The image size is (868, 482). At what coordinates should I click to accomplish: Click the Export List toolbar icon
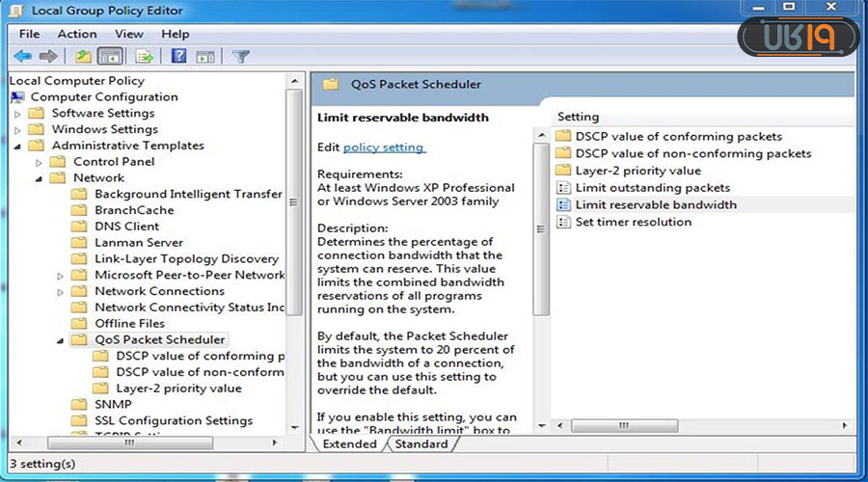[x=145, y=56]
